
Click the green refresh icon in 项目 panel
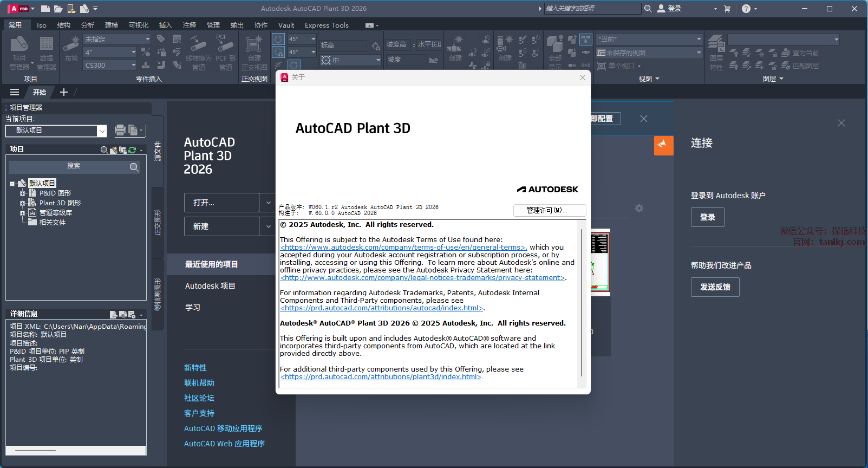click(132, 150)
